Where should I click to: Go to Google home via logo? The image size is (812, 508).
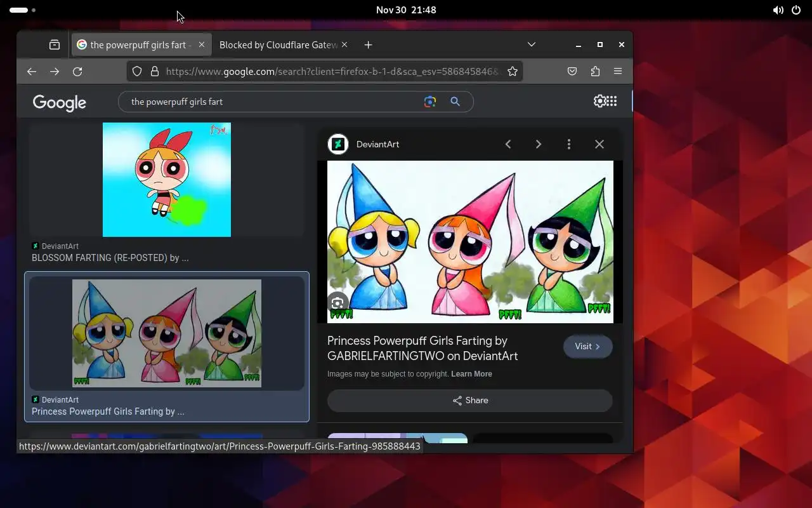60,103
